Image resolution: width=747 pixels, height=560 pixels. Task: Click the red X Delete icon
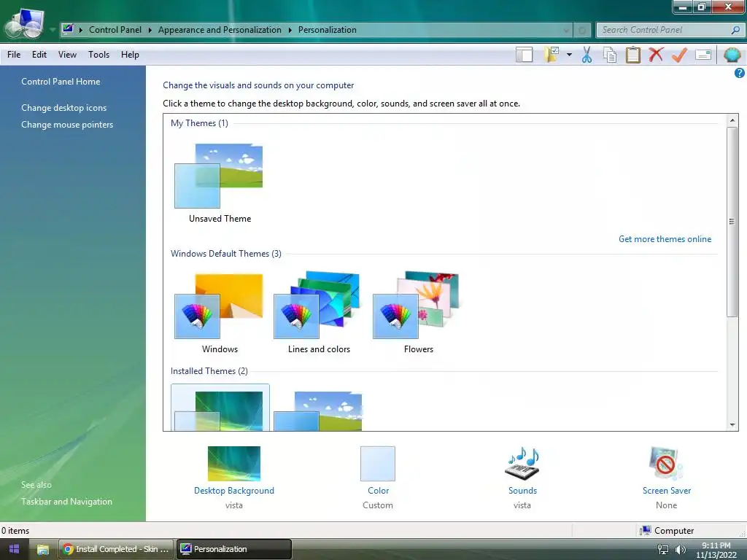coord(656,54)
